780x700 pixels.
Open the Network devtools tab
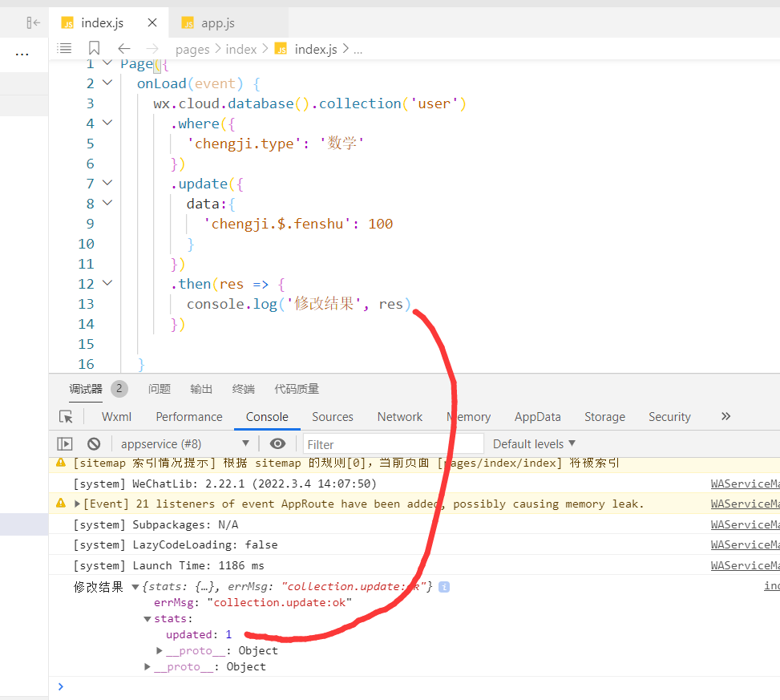click(x=399, y=417)
